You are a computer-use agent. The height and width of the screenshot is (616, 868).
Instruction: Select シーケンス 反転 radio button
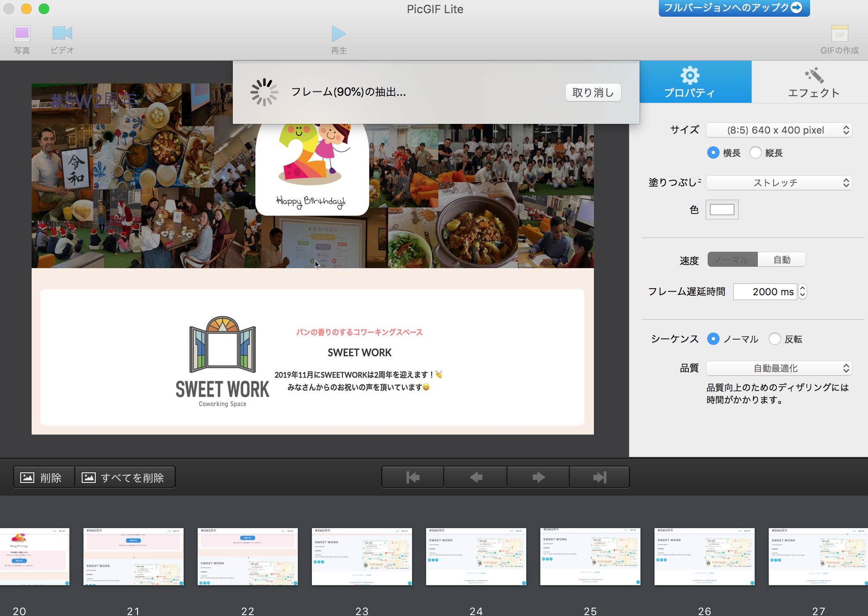tap(774, 339)
